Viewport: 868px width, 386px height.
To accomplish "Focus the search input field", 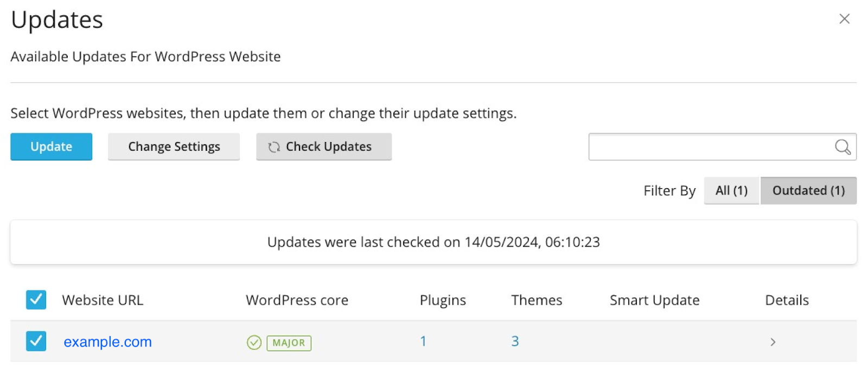I will click(711, 147).
